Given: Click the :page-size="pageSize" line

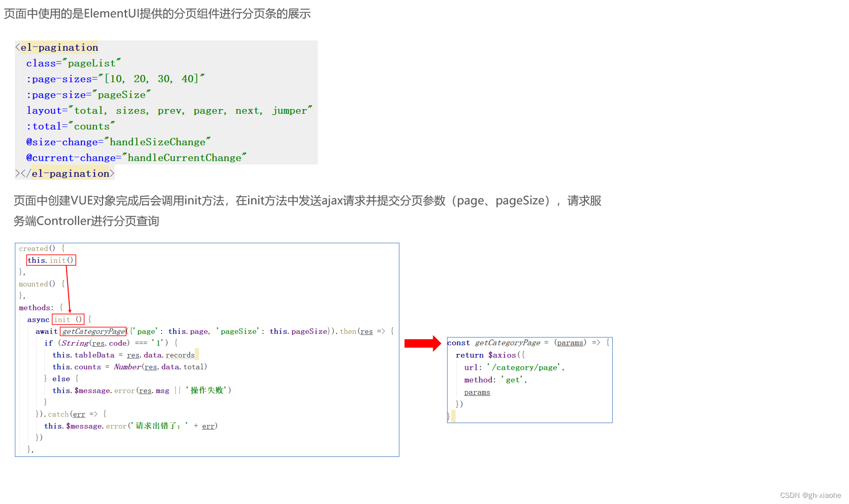Looking at the screenshot, I should click(x=88, y=95).
